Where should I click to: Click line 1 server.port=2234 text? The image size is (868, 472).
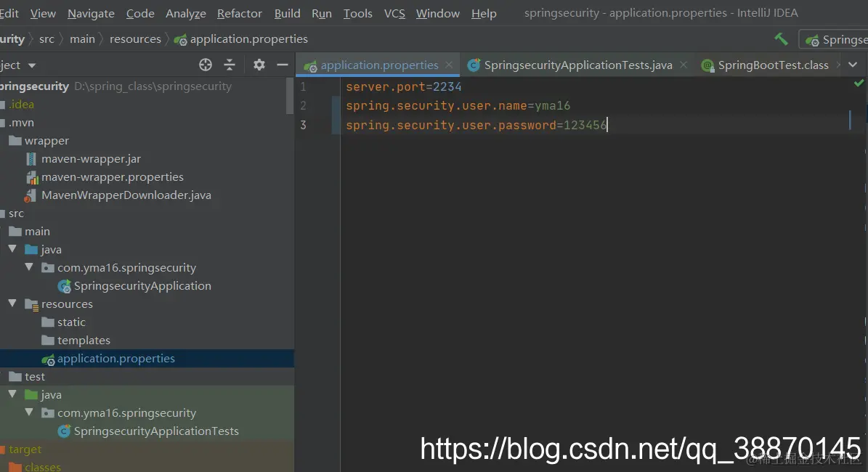tap(404, 86)
